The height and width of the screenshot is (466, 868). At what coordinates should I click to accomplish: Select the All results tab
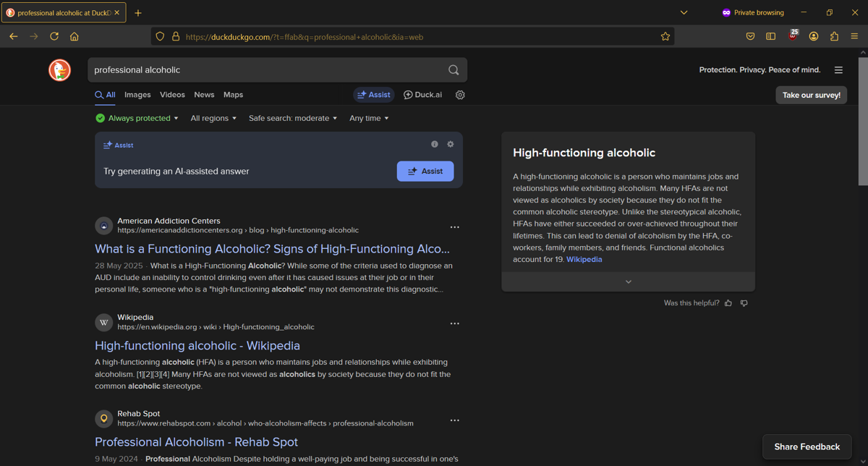click(x=105, y=95)
